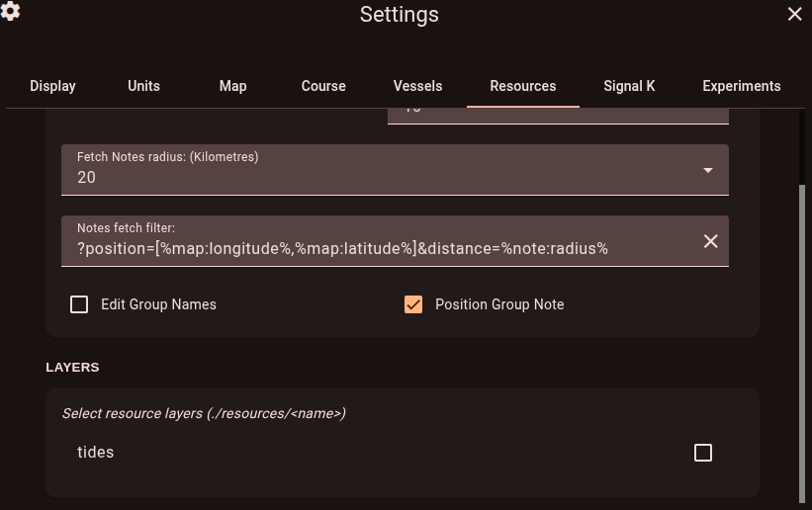Switch to the Signal K tab

[x=629, y=86]
